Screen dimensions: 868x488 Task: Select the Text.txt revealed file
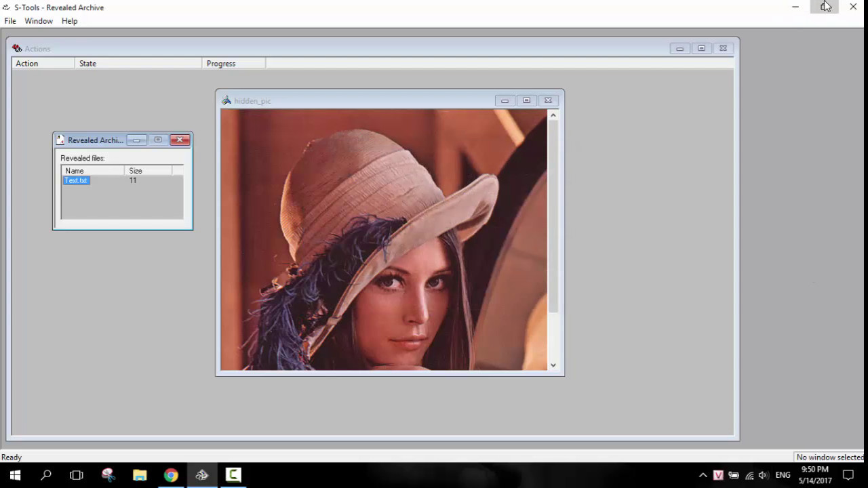76,180
